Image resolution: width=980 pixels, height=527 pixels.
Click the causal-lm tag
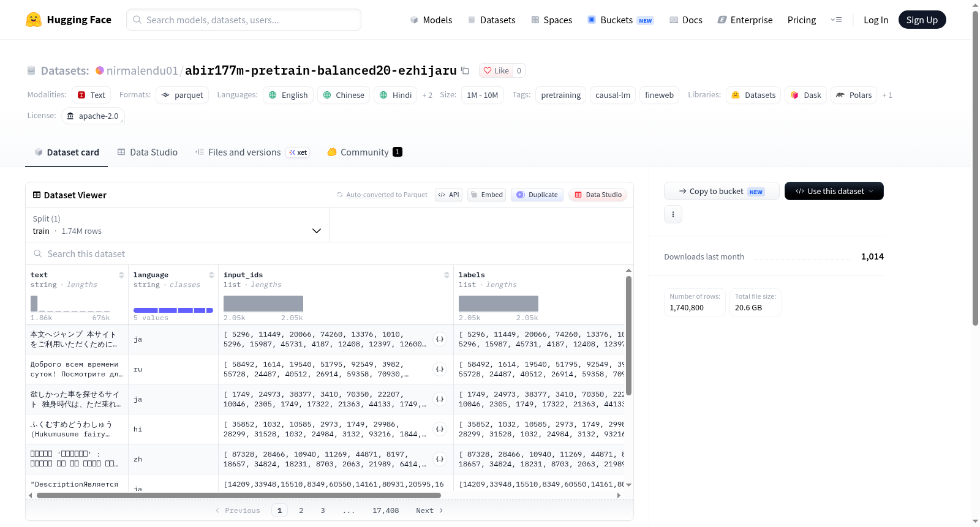612,95
